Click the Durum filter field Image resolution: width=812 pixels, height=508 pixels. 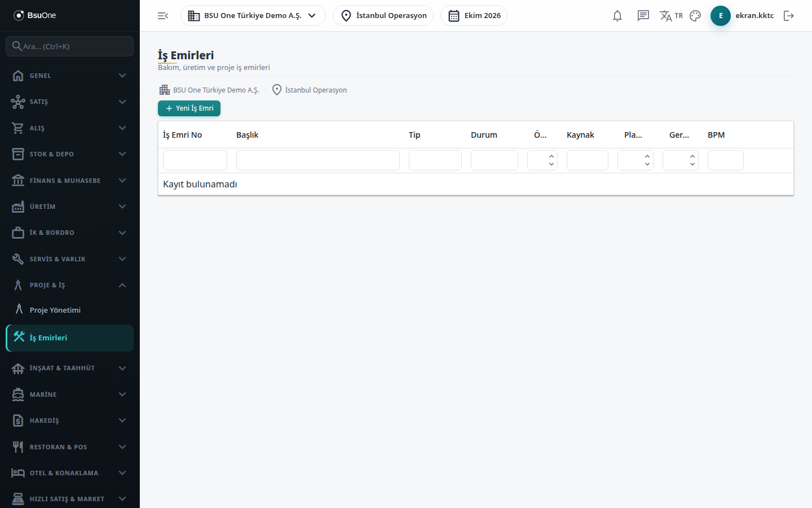point(495,160)
